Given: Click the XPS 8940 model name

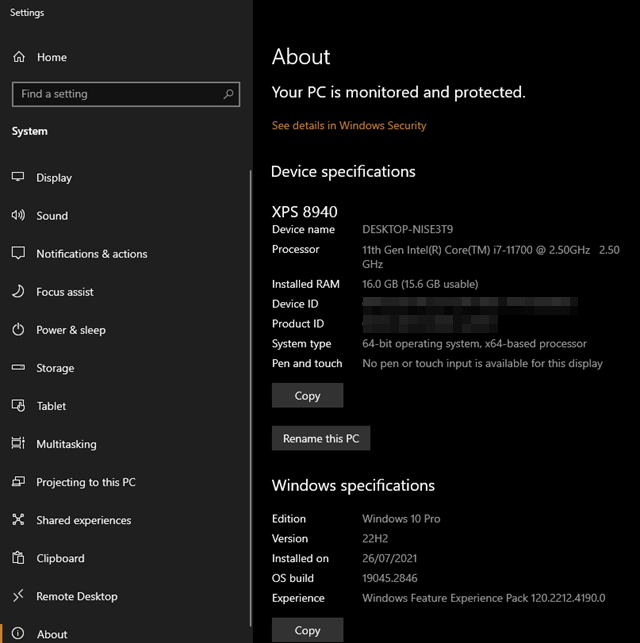Looking at the screenshot, I should click(x=305, y=212).
